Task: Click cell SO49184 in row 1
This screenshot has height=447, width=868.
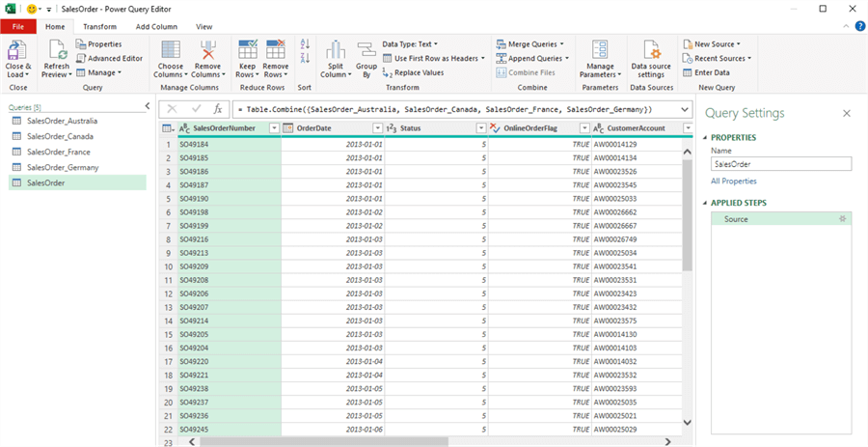Action: pyautogui.click(x=230, y=144)
